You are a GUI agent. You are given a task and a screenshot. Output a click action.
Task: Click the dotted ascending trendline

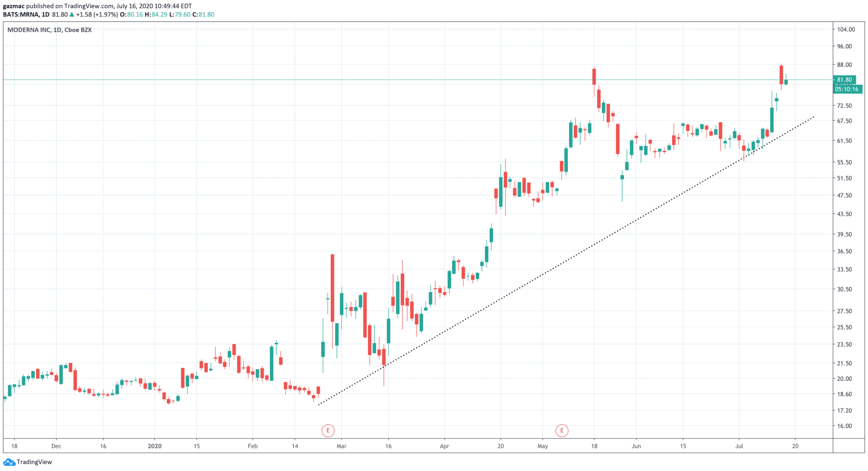pyautogui.click(x=566, y=260)
